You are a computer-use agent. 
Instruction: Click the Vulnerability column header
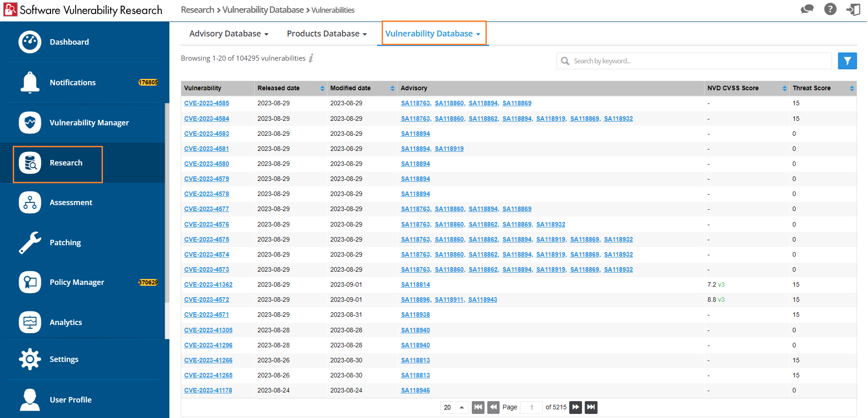coord(217,88)
